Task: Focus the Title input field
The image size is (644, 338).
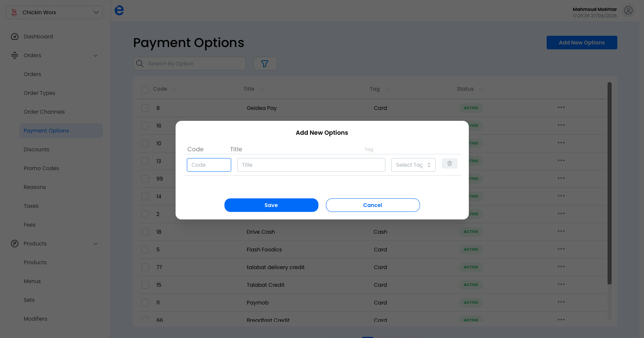Action: (x=311, y=165)
